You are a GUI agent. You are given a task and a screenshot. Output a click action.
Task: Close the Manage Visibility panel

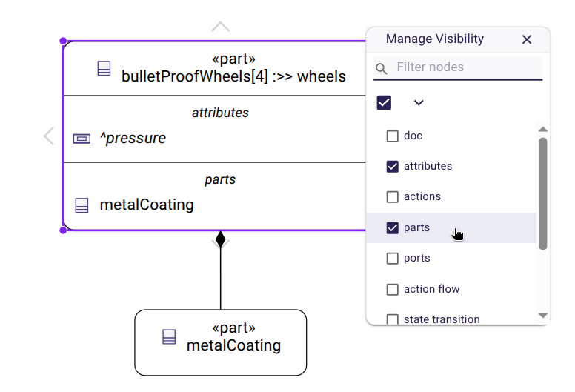pos(527,39)
